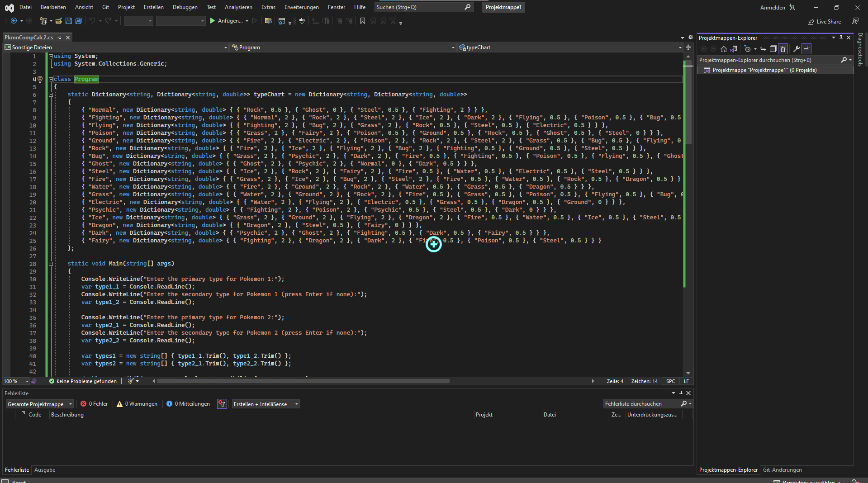The height and width of the screenshot is (483, 868).
Task: Collapse All items in Projektmappen-Explorer
Action: (x=773, y=49)
